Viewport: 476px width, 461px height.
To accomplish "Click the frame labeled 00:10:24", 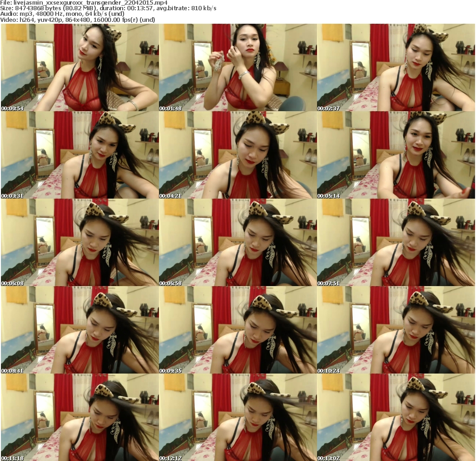I will click(396, 330).
